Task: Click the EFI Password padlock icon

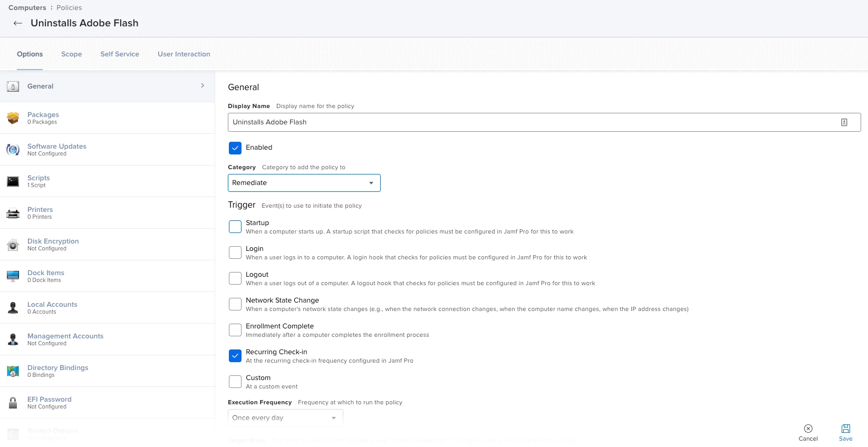Action: tap(13, 403)
